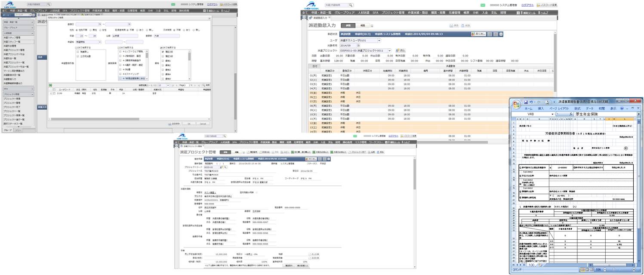
Task: Collapse 申請・承認一覧 section in left menu
Action: (32, 22)
